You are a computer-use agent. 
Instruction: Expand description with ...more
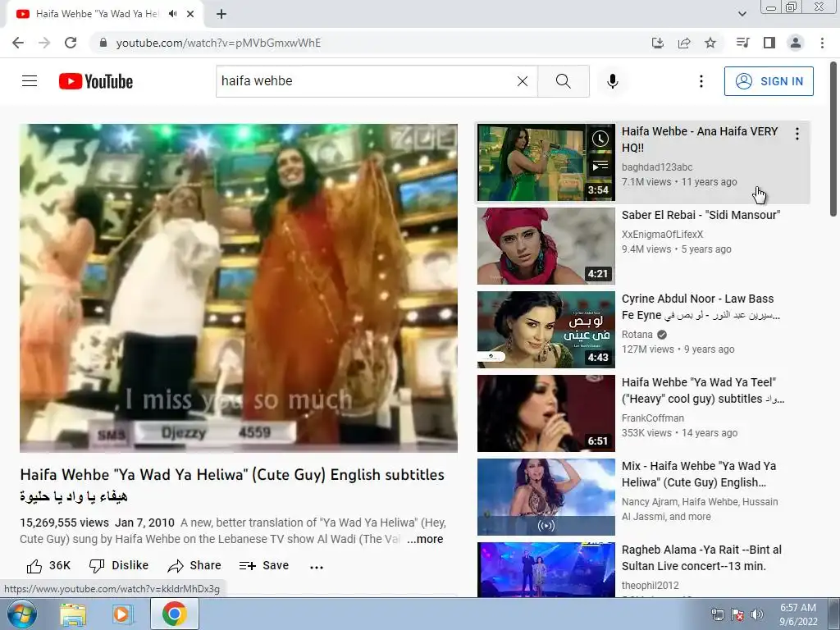point(425,540)
